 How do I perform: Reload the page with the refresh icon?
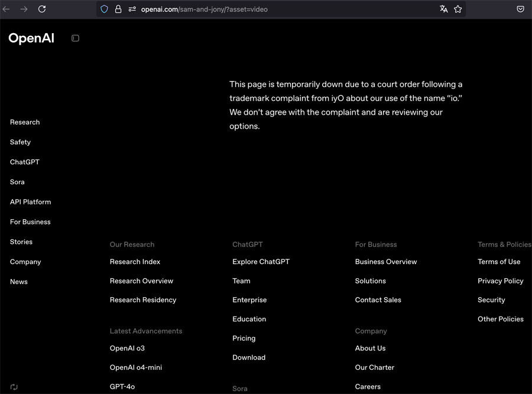click(x=42, y=9)
